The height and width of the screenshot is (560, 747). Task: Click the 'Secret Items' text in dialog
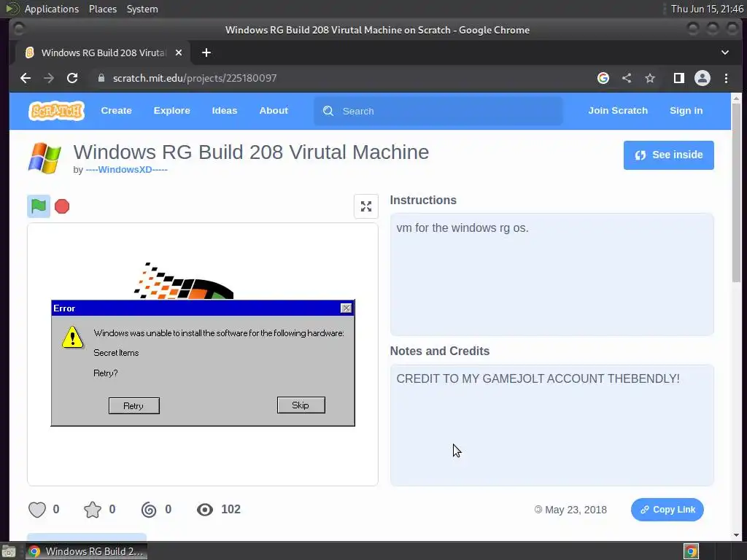click(116, 353)
